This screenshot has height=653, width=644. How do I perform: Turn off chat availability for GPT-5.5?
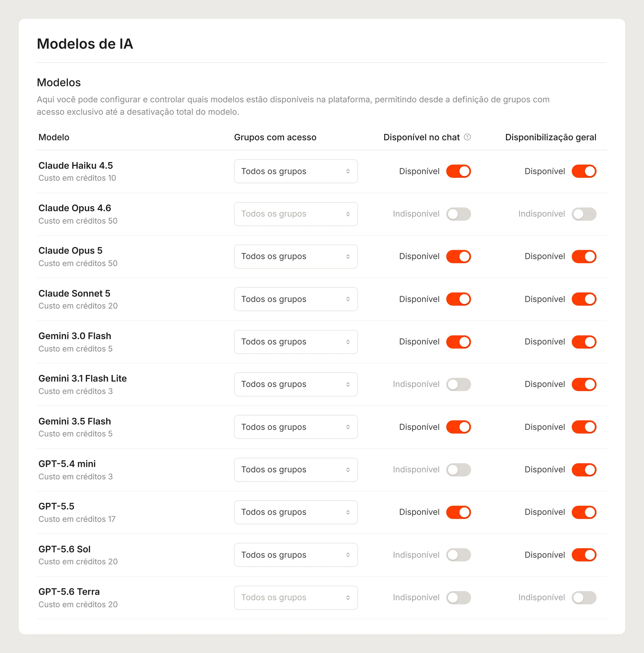coord(458,512)
